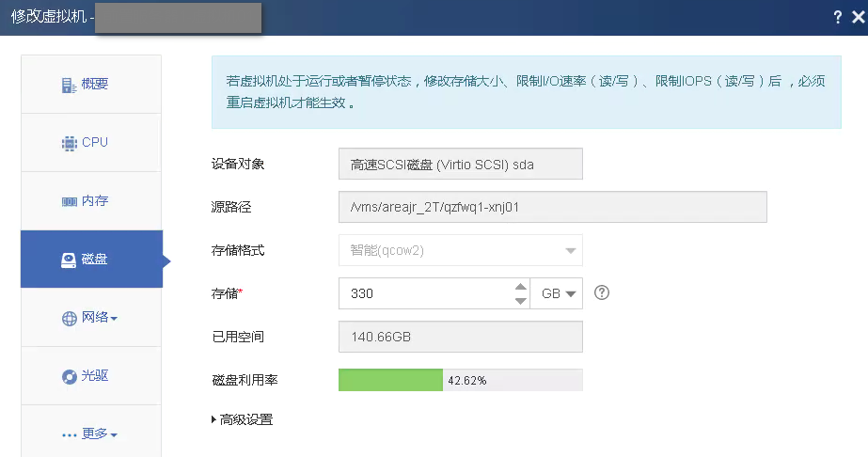This screenshot has height=457, width=868.
Task: Click the Disk (磁盘) drive icon
Action: (69, 260)
